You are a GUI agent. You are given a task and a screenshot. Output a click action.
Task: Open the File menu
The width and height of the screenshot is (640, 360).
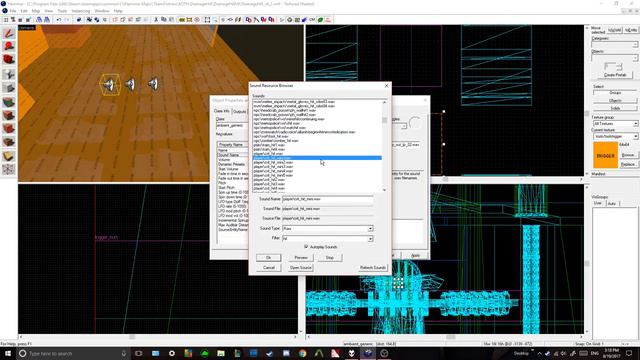[13, 11]
